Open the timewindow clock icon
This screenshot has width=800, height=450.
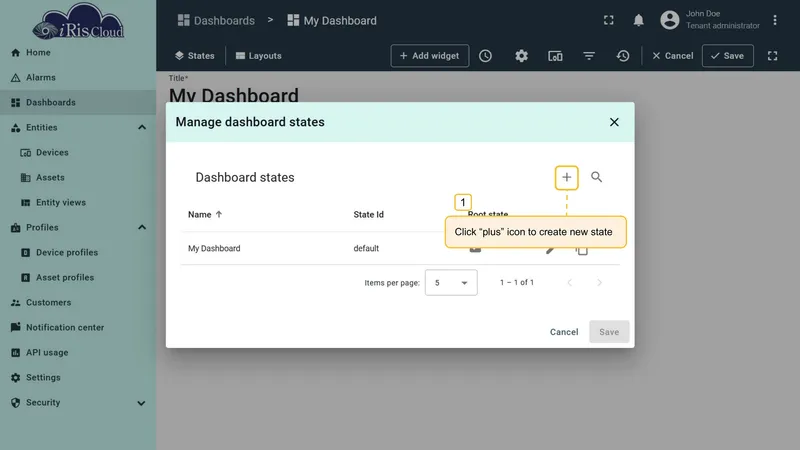pyautogui.click(x=485, y=56)
